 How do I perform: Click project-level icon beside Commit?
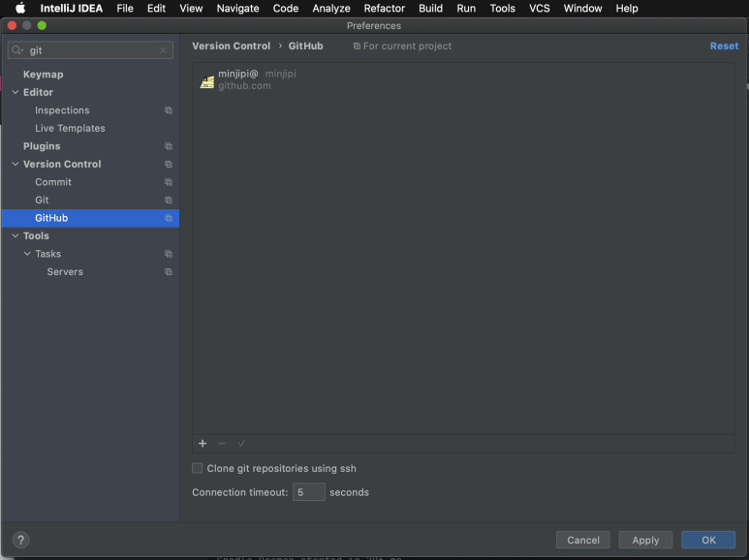169,182
